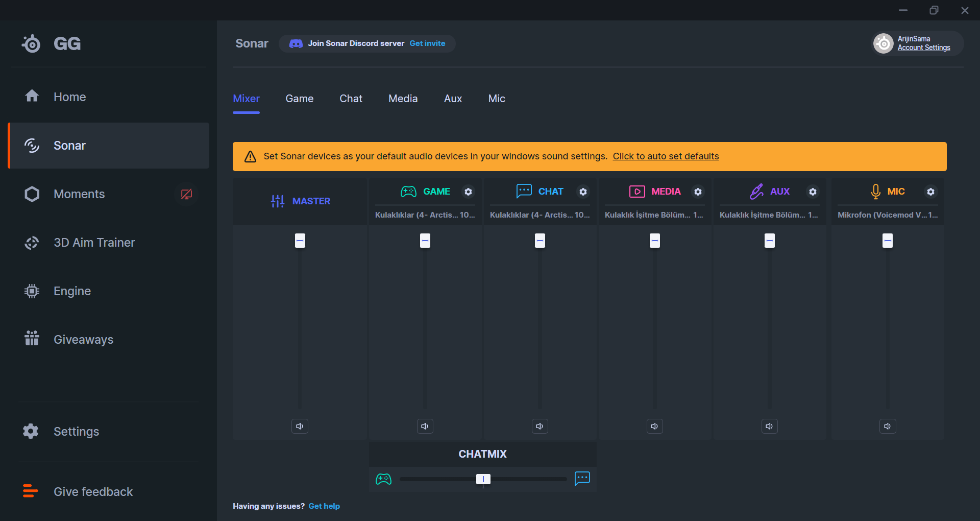The image size is (980, 521).
Task: Open Game channel settings gear
Action: [x=468, y=192]
